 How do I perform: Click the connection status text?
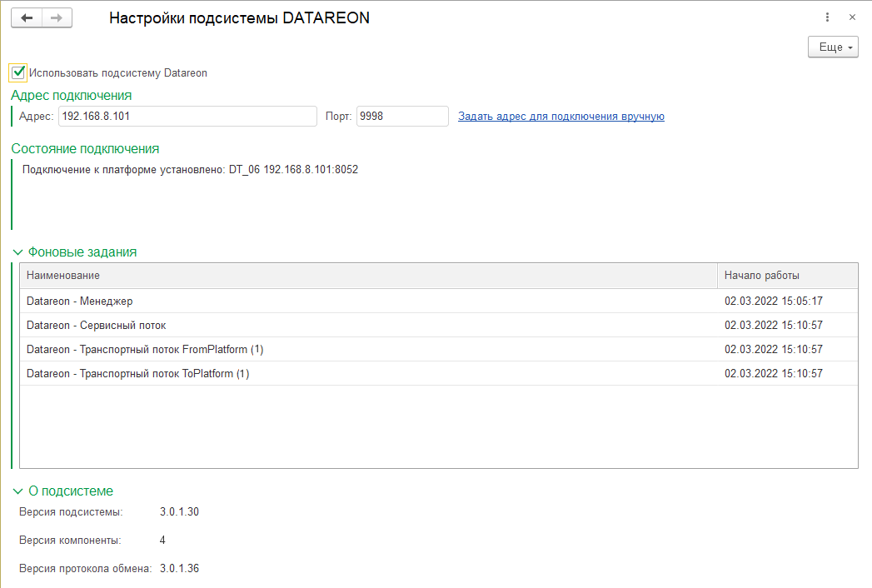point(190,170)
